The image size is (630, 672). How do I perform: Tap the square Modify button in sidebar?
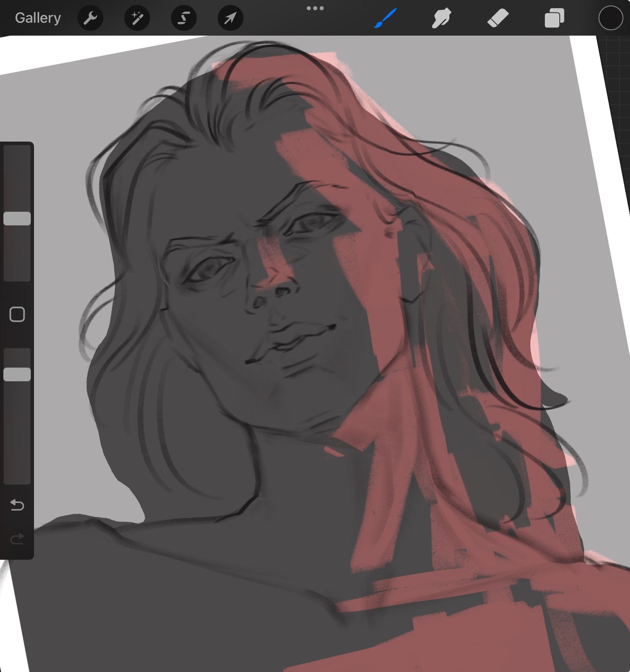coord(17,314)
